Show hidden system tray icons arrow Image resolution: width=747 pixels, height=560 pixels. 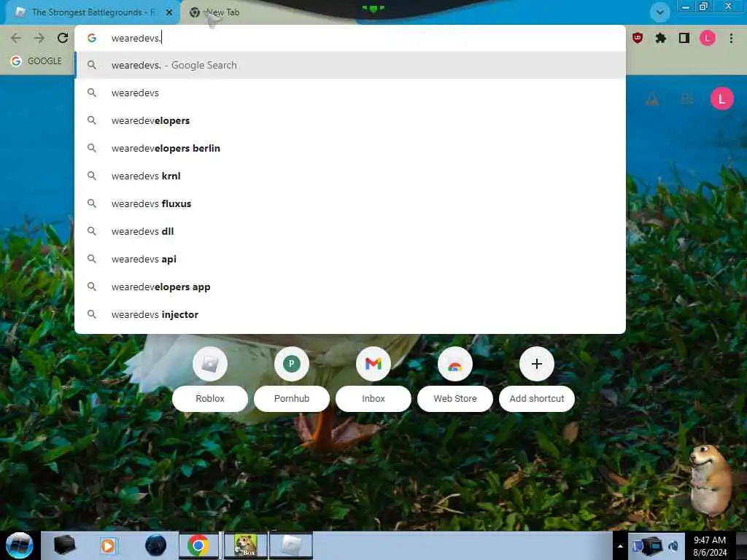(x=620, y=546)
